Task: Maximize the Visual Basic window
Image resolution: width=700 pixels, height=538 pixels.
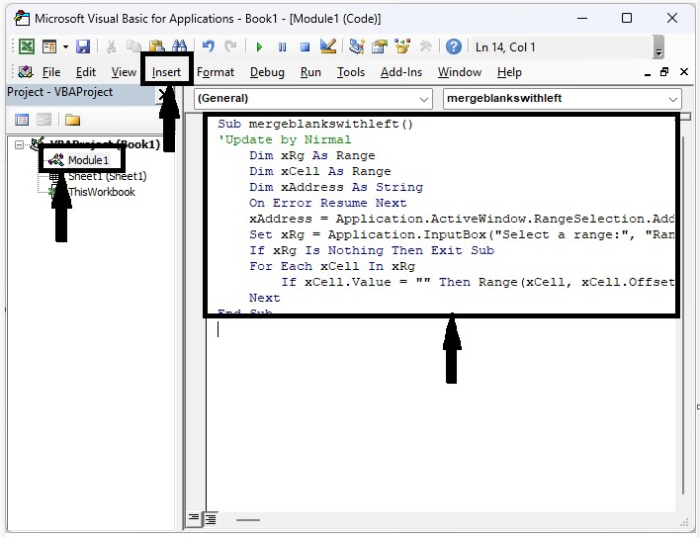Action: 627,18
